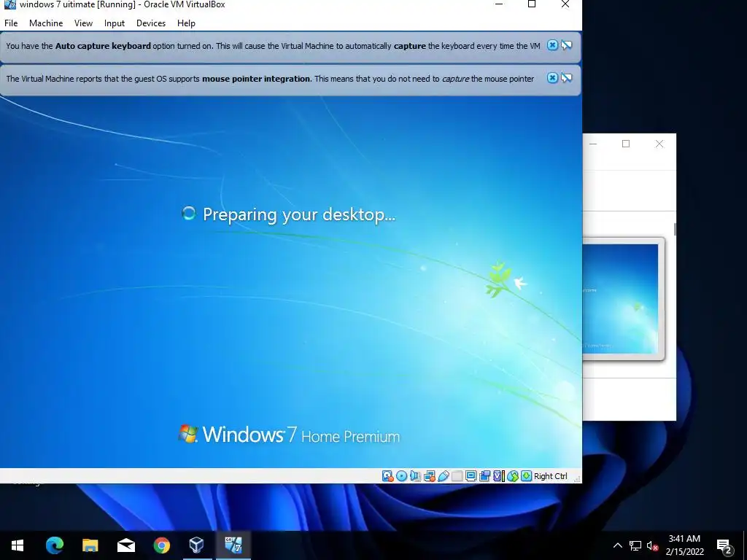Open the Devices menu
The width and height of the screenshot is (747, 560).
[151, 23]
